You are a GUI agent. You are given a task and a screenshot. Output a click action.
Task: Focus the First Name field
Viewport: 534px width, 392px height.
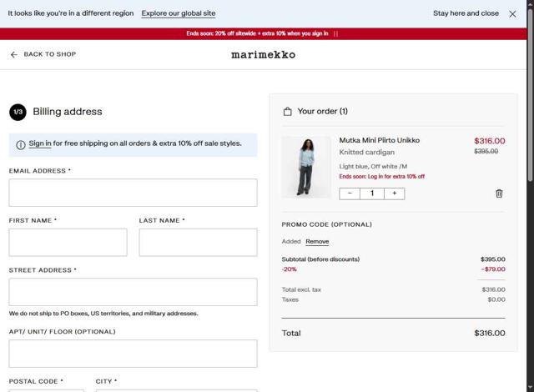68,242
